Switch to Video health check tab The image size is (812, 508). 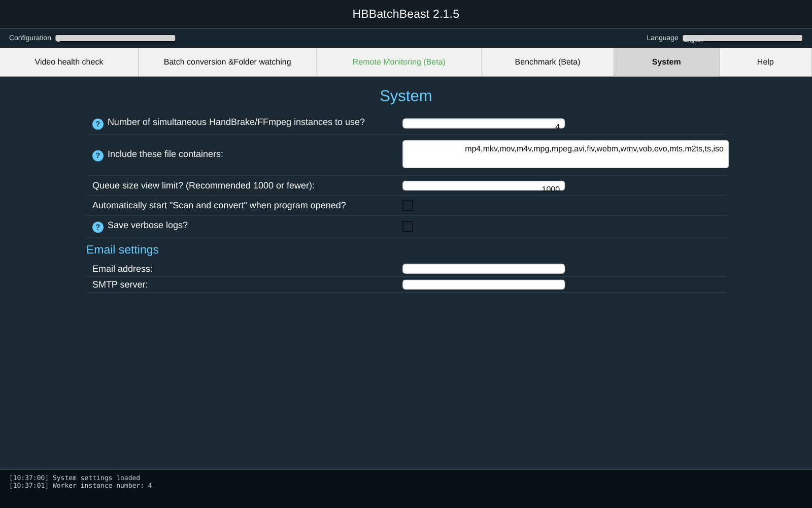69,62
